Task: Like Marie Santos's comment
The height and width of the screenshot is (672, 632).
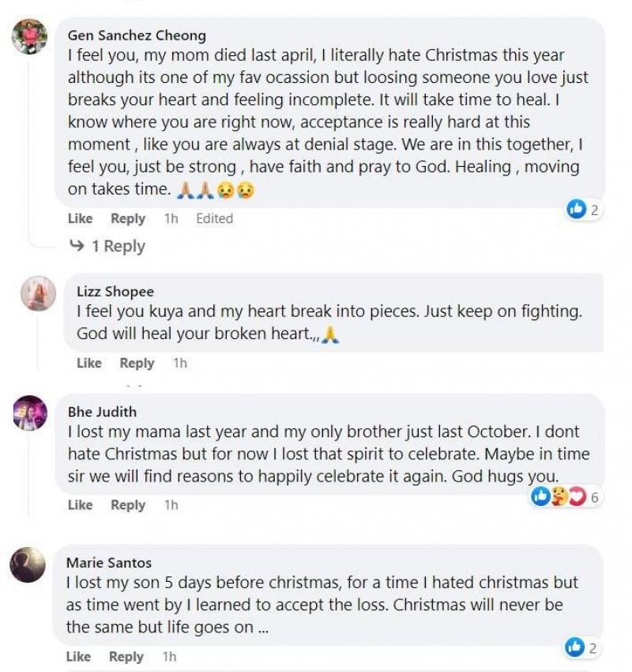Action: point(78,657)
